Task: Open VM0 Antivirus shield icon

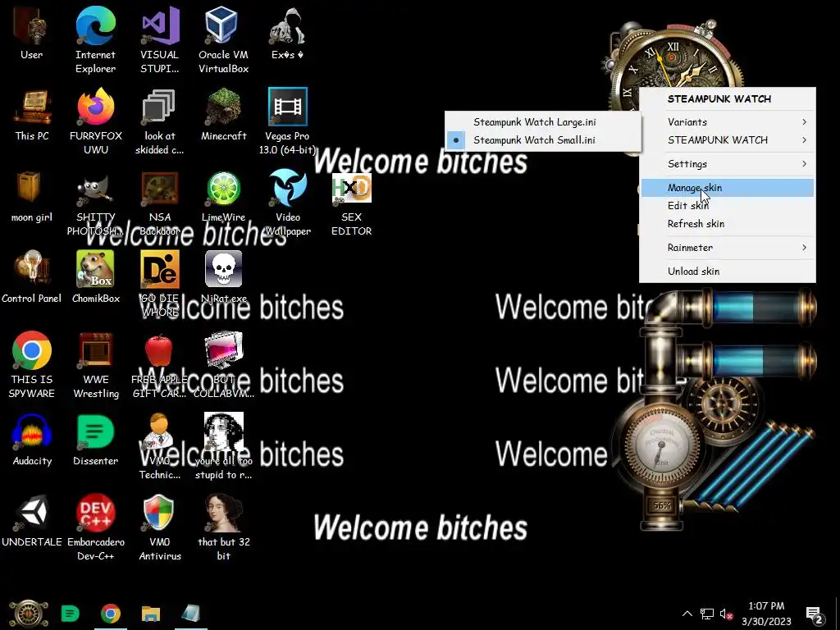Action: click(x=160, y=527)
